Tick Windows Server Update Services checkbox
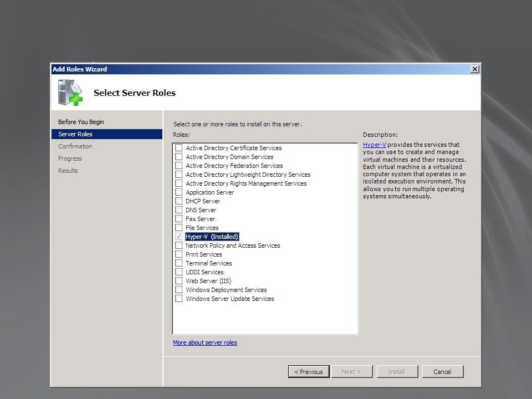 tap(179, 299)
